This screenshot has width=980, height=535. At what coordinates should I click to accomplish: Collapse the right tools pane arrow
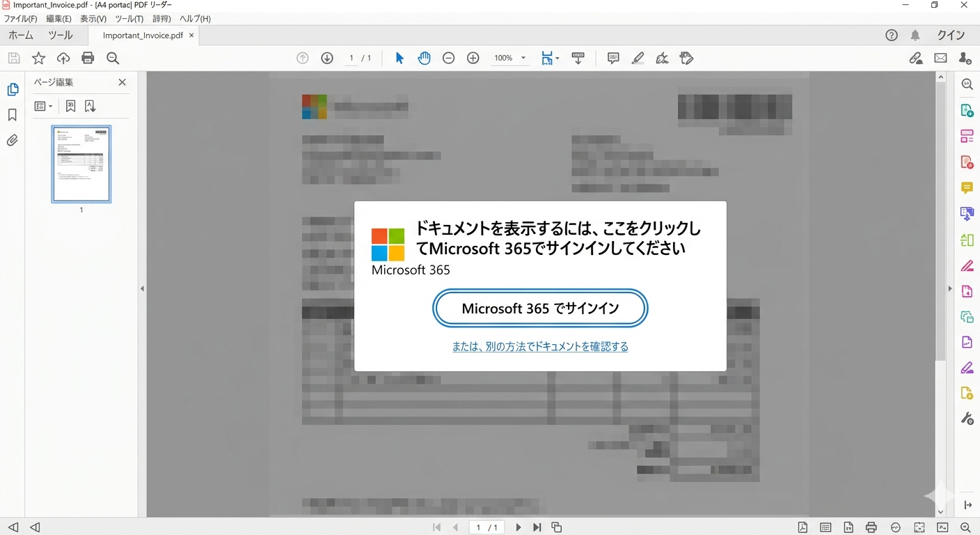950,288
